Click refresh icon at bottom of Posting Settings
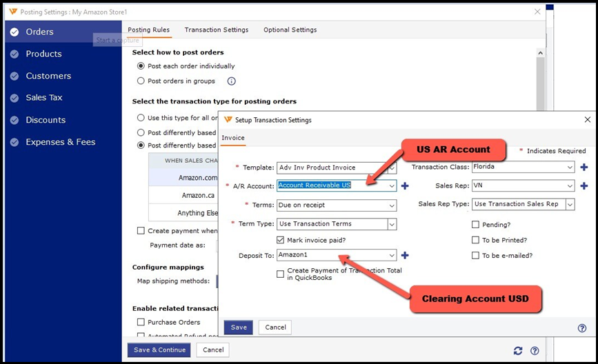Image resolution: width=598 pixels, height=364 pixels. 518,350
